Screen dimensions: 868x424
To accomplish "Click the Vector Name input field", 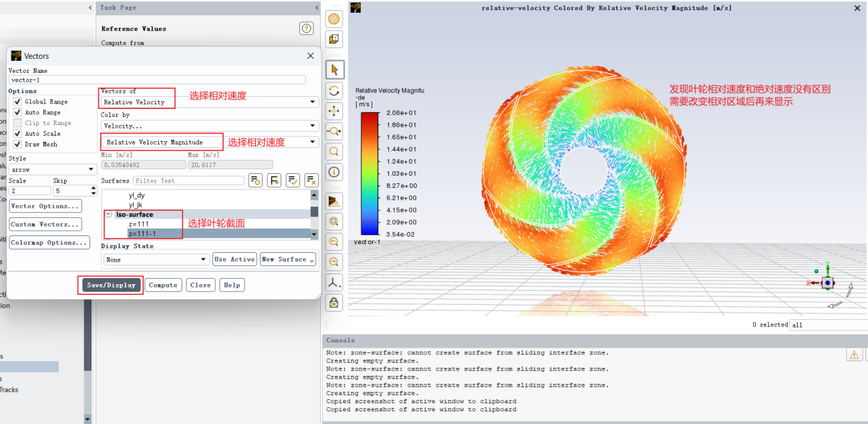I will click(157, 80).
